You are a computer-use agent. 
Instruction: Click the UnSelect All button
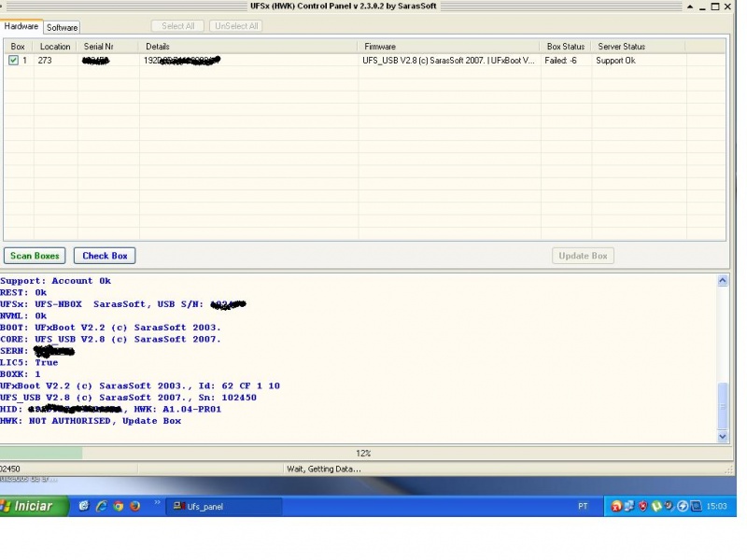[236, 26]
